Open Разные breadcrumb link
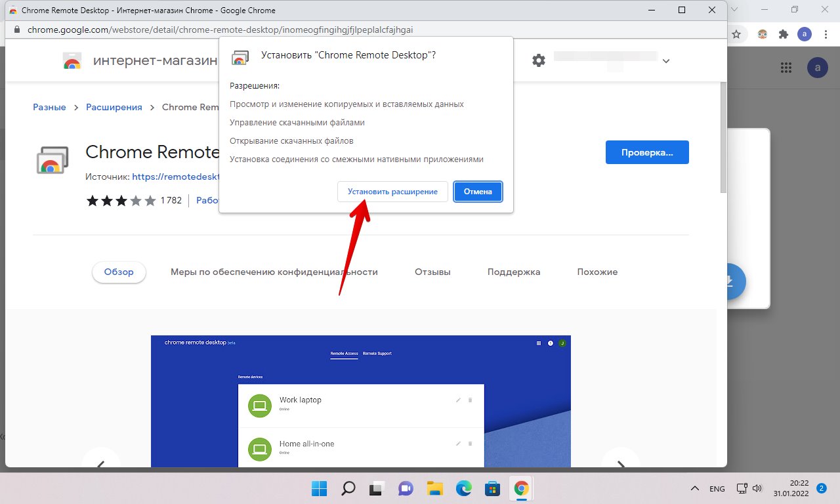Viewport: 840px width, 504px height. coord(49,107)
